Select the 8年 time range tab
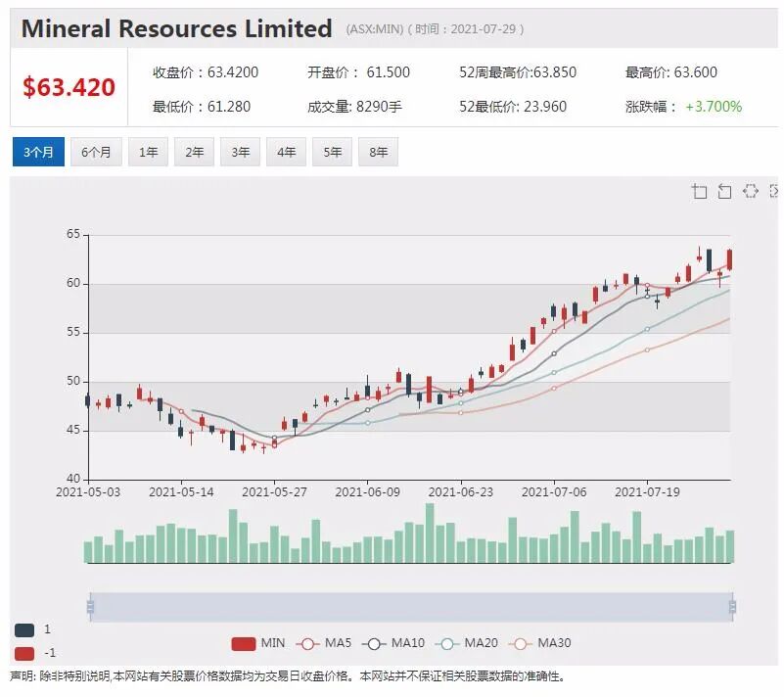This screenshot has width=784, height=697. pyautogui.click(x=378, y=152)
